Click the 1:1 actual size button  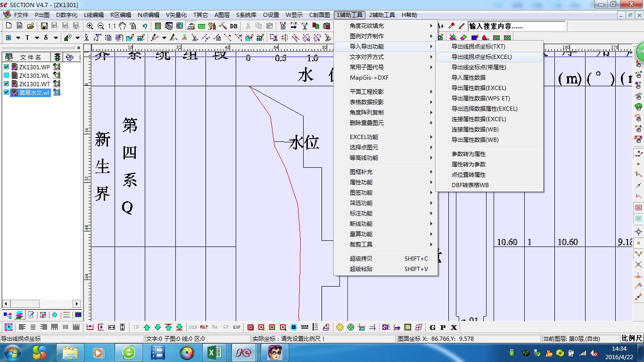coord(112,26)
